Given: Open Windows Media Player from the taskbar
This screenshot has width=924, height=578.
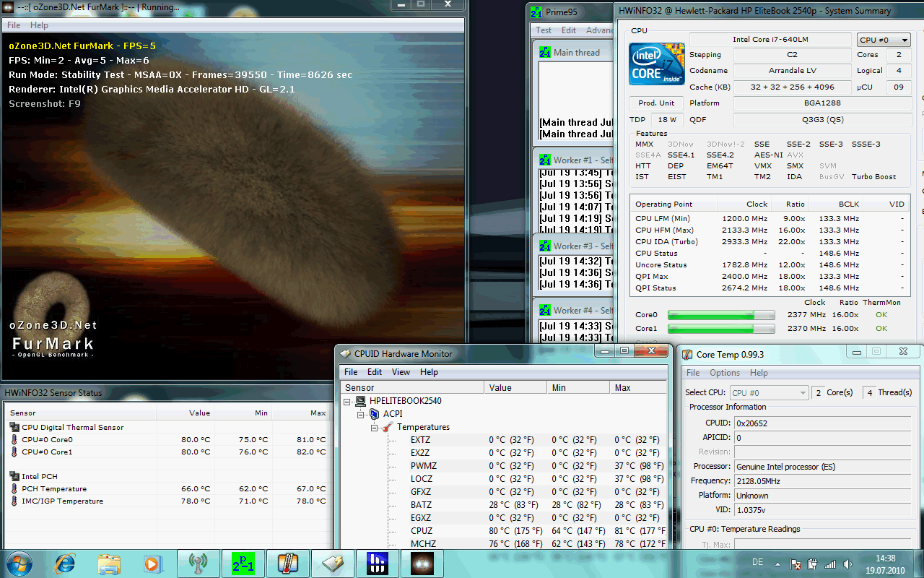Looking at the screenshot, I should coord(152,563).
